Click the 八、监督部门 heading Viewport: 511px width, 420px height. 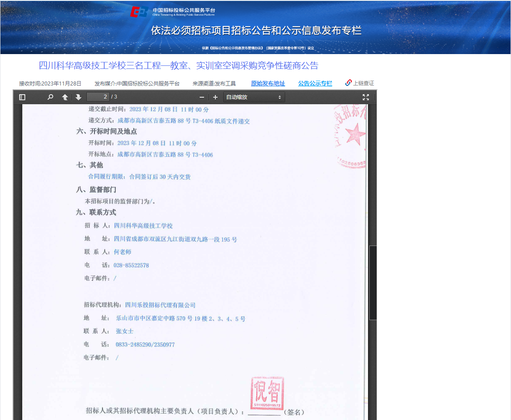[x=96, y=189]
